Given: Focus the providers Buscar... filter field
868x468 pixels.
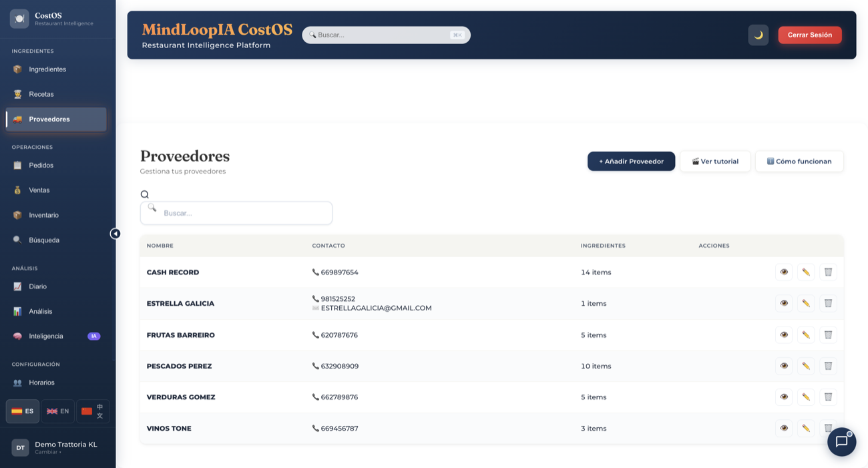Looking at the screenshot, I should (236, 213).
